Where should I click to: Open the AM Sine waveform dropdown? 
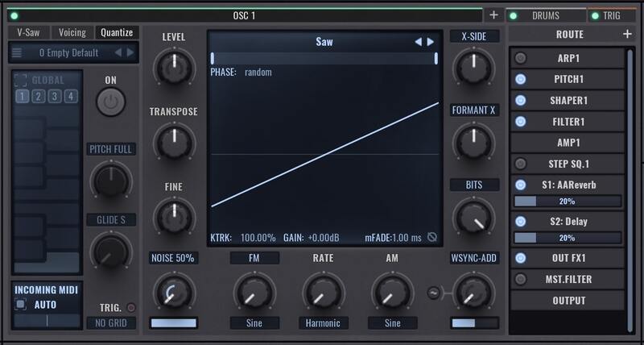point(392,323)
